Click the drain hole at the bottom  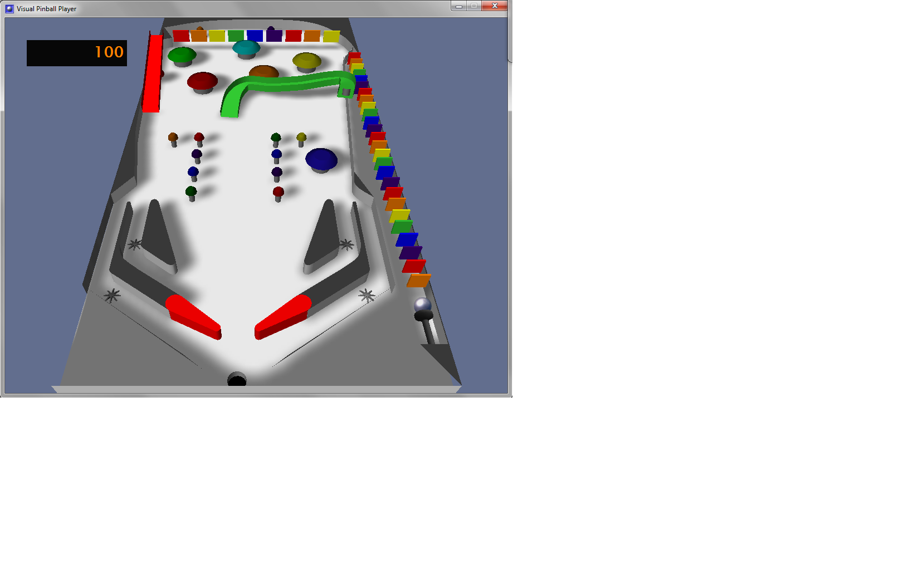coord(237,380)
